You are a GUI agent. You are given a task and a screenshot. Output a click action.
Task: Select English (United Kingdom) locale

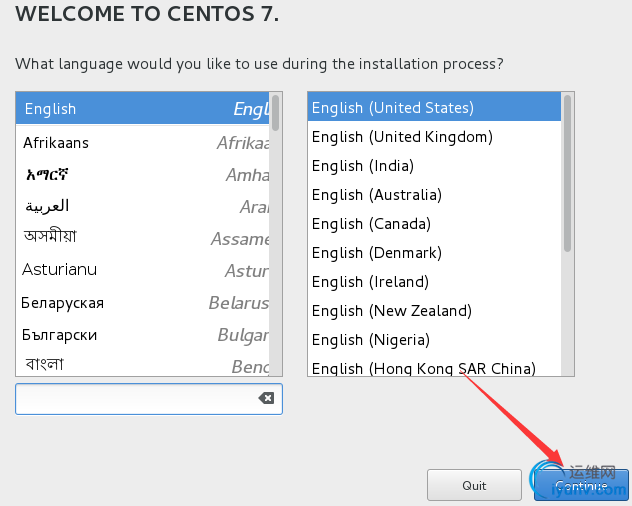click(x=434, y=137)
